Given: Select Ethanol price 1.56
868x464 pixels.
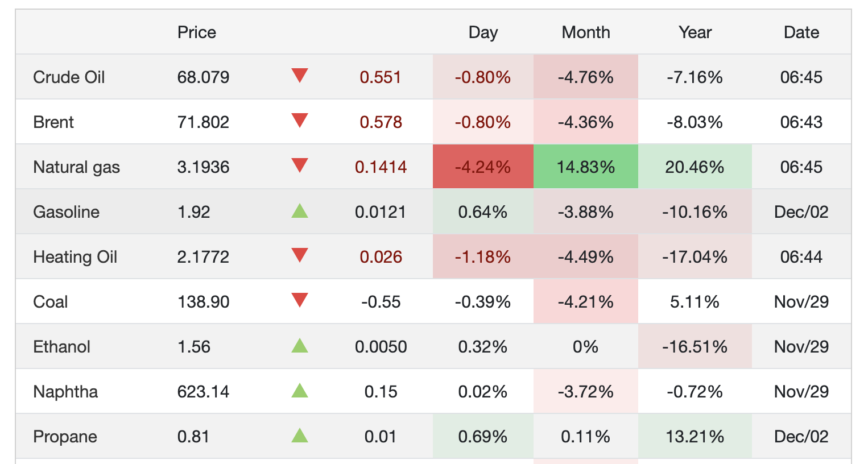Looking at the screenshot, I should pyautogui.click(x=194, y=346).
